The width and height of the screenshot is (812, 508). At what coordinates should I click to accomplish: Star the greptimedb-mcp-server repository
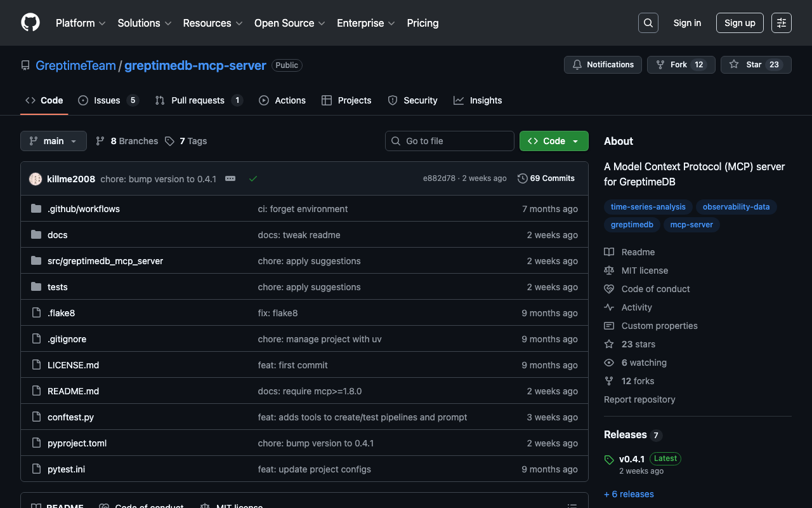[756, 65]
